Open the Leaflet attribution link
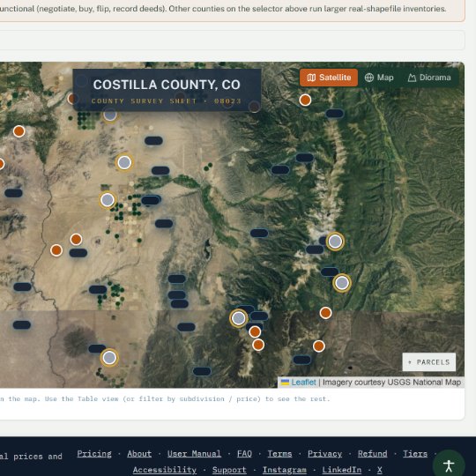The image size is (476, 476). 303,382
